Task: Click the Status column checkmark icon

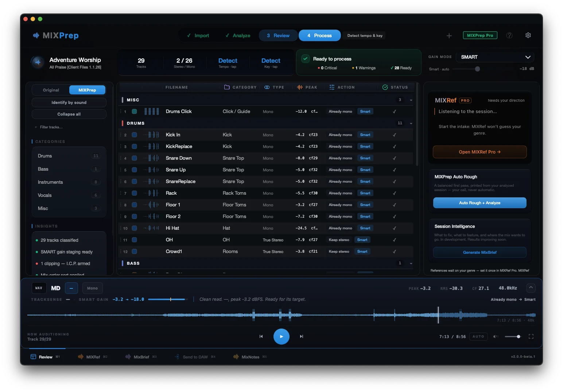Action: (385, 87)
